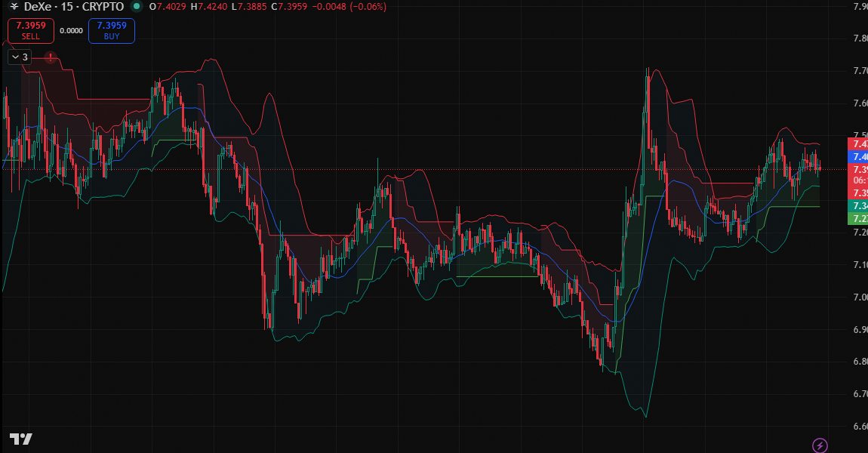
Task: Click the red indicator error warning icon
Action: 50,57
